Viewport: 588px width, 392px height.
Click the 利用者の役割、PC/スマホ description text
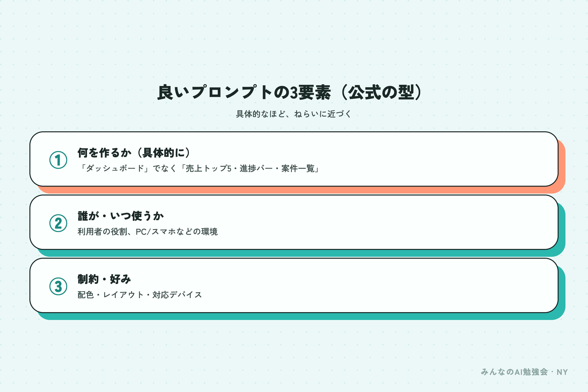147,232
